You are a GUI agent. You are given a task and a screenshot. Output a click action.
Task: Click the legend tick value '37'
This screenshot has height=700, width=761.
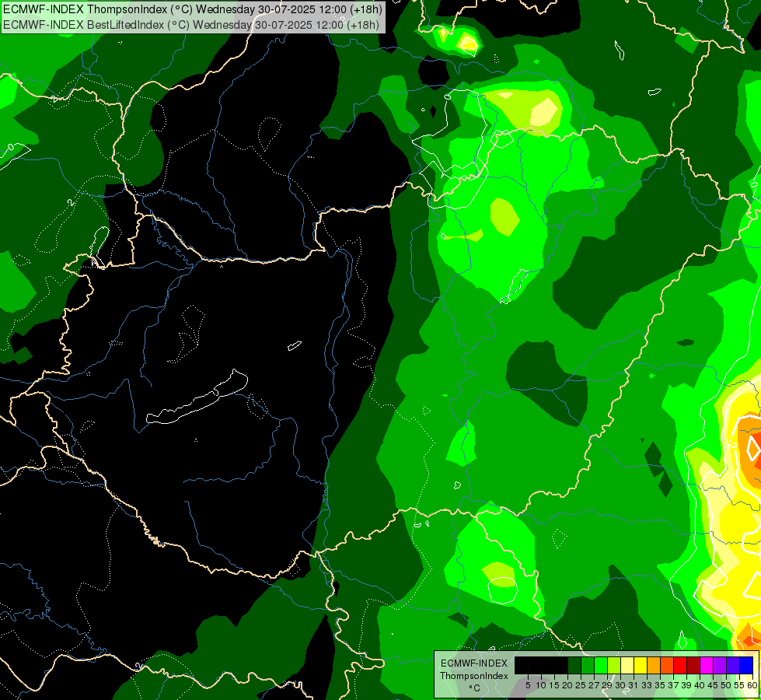(x=673, y=685)
